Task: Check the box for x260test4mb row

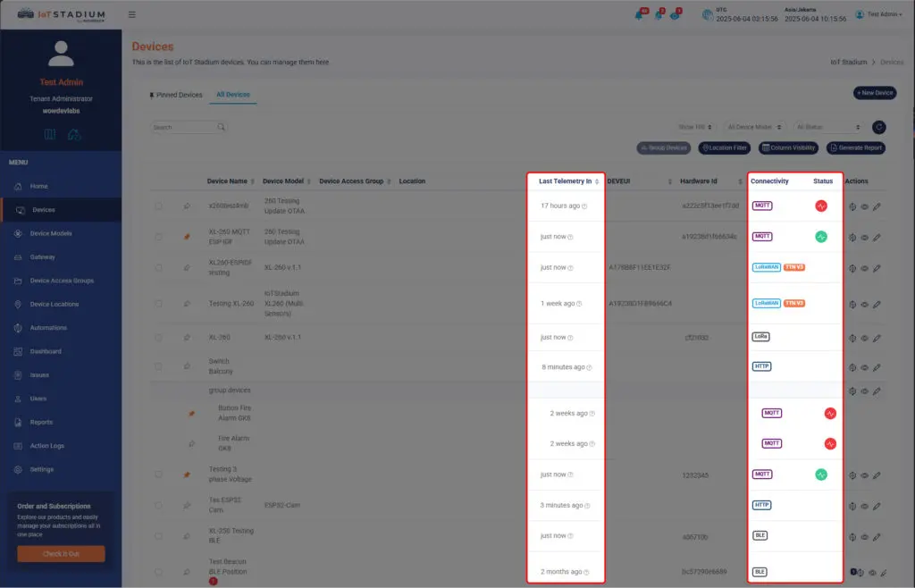Action: point(158,206)
